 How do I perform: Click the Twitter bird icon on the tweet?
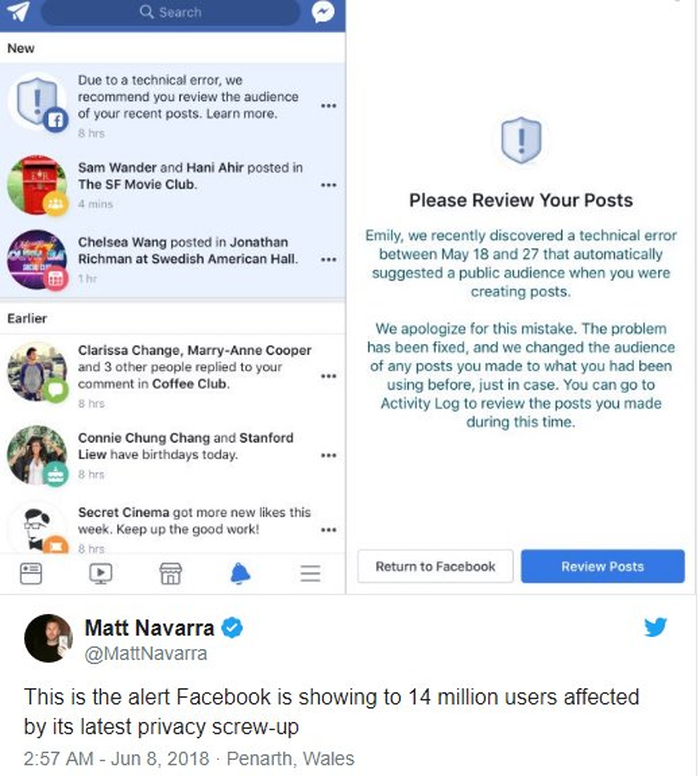tap(655, 628)
